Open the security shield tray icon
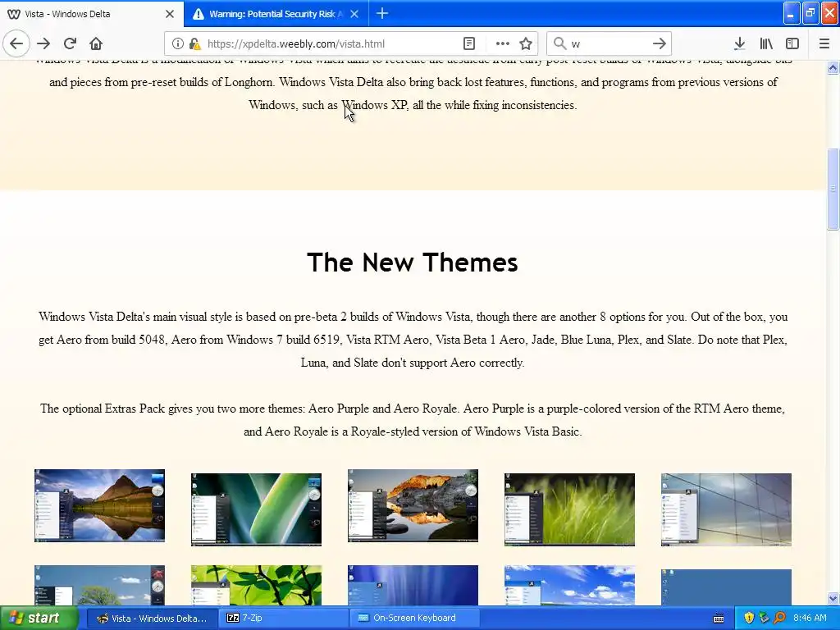This screenshot has width=840, height=630. [x=749, y=619]
